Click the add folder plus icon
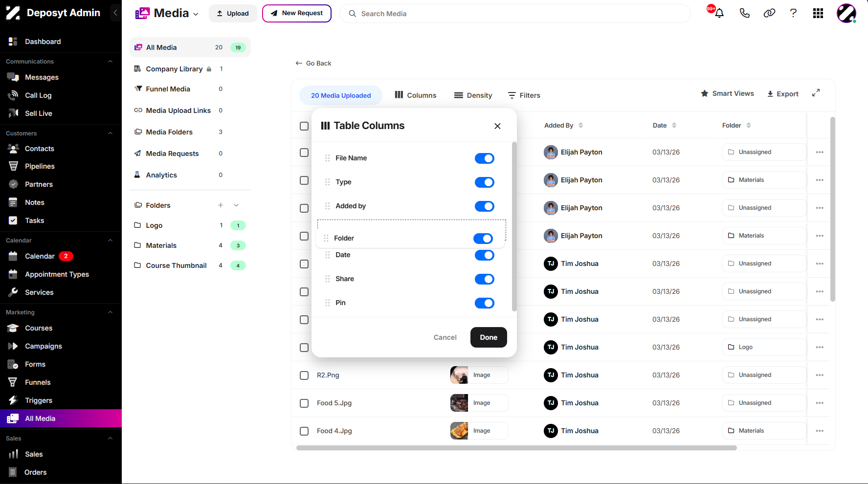868x484 pixels. pos(221,205)
